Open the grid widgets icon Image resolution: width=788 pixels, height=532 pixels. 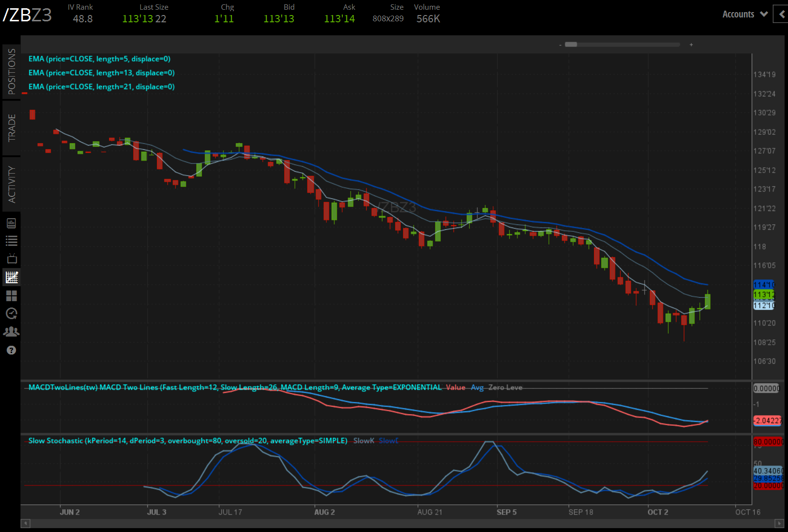pyautogui.click(x=11, y=296)
